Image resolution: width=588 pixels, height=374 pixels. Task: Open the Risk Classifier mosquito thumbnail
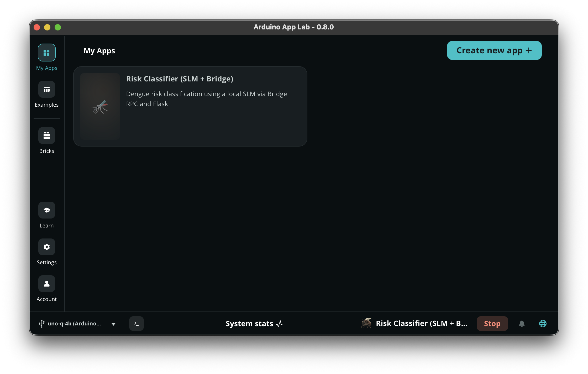tap(100, 106)
